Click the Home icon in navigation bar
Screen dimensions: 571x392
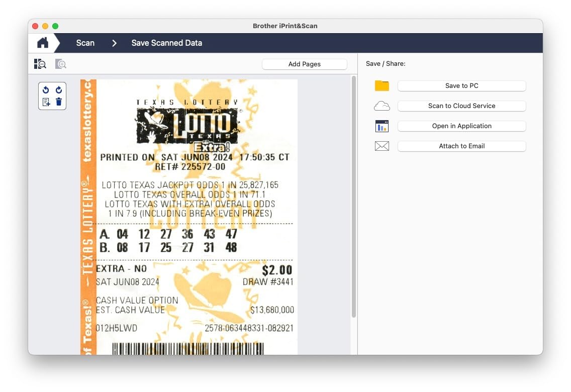tap(43, 43)
